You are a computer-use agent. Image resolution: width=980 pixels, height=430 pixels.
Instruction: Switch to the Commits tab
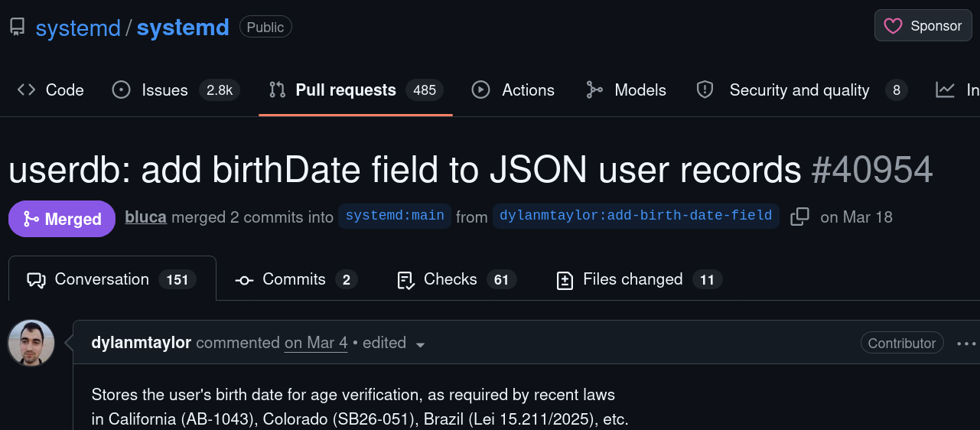click(x=296, y=279)
